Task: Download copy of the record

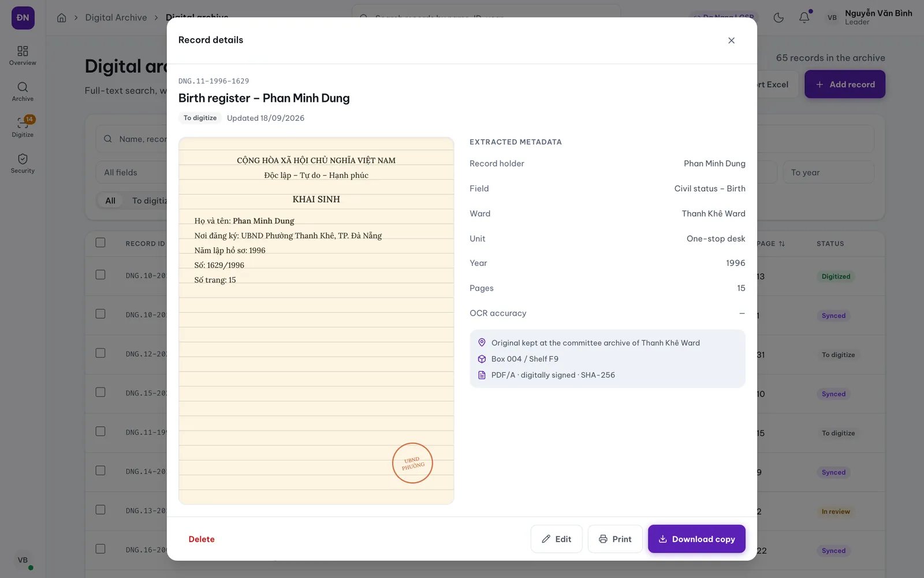Action: (696, 539)
